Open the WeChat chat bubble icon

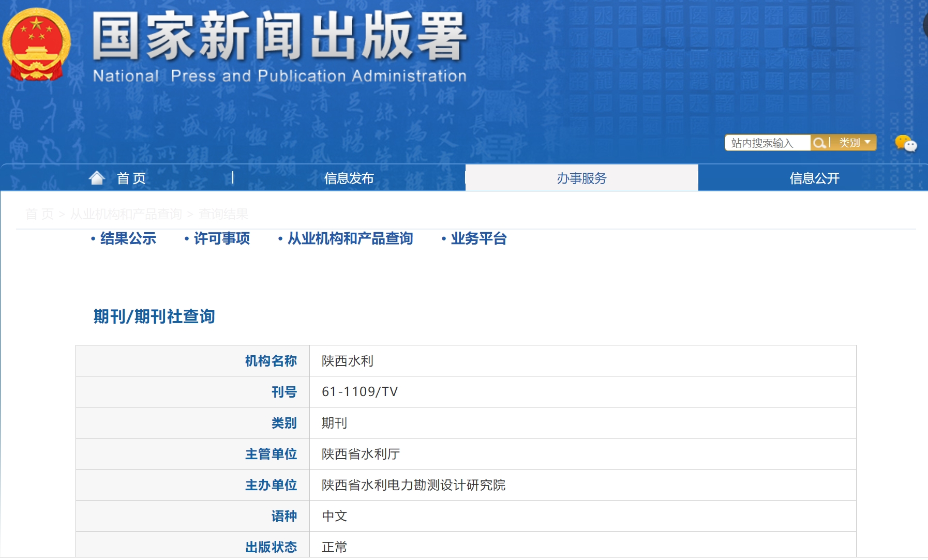click(905, 143)
